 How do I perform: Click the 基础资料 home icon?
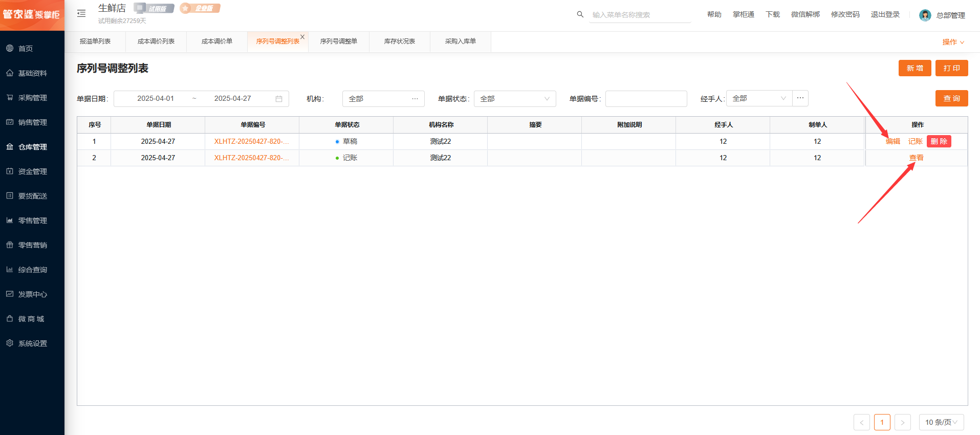click(10, 73)
